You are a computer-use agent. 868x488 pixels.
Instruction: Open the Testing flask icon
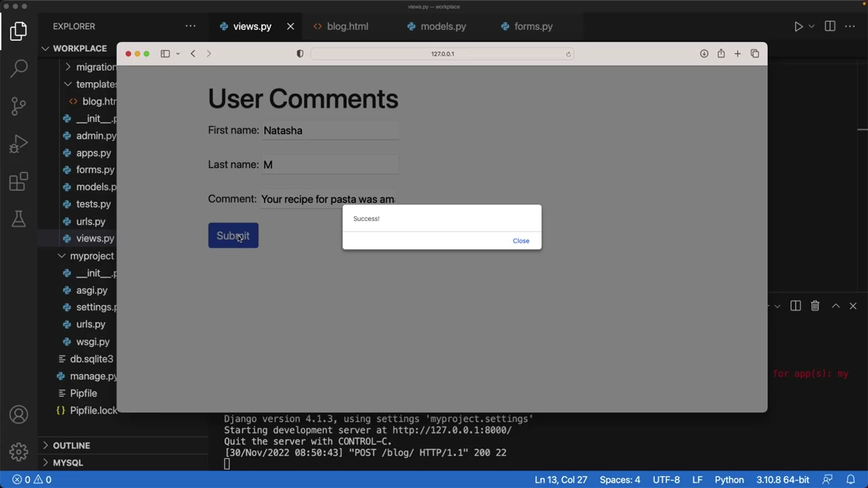[19, 219]
